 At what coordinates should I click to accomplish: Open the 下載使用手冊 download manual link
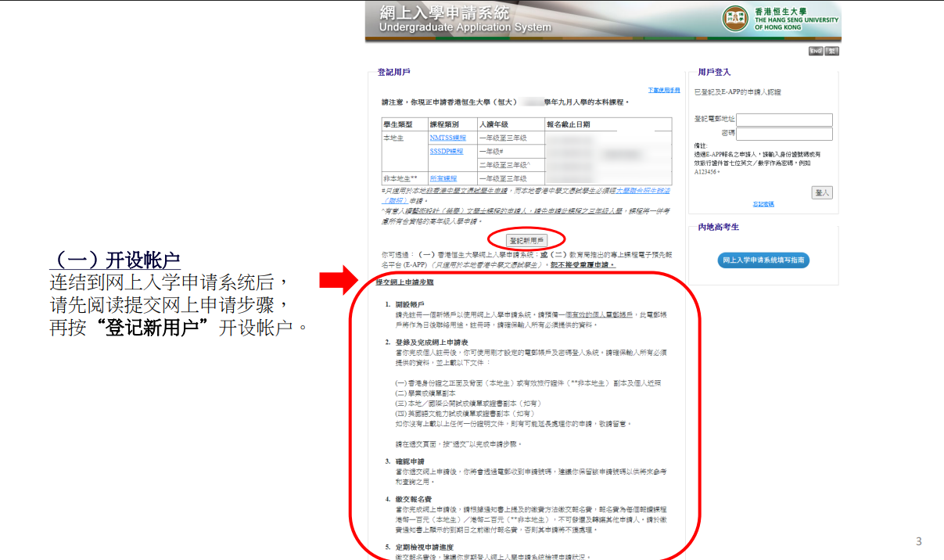[663, 90]
